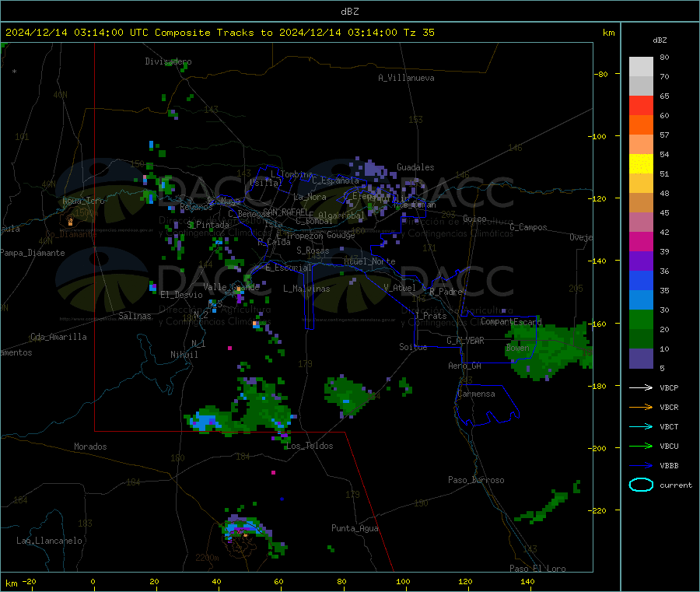Select the slate swatch above 5

tap(641, 359)
